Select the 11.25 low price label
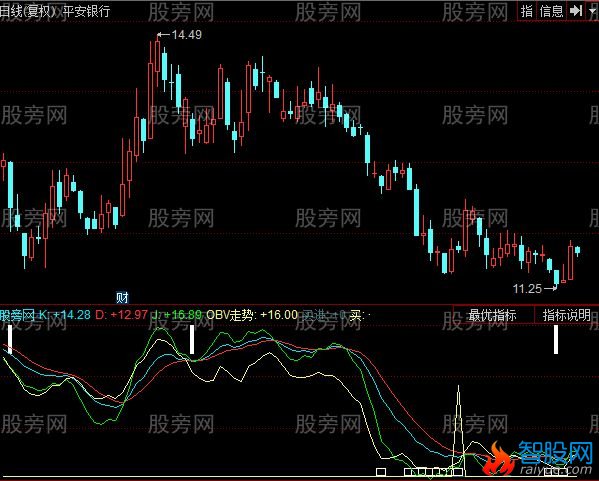599x481 pixels. point(527,289)
